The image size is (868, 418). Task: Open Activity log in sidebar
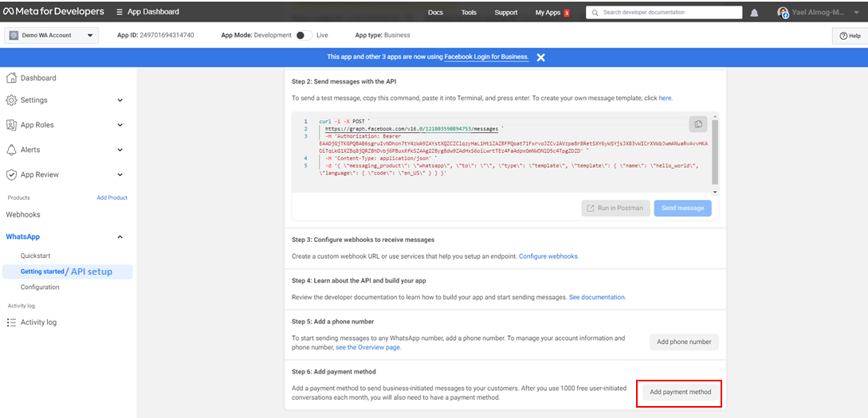click(39, 322)
